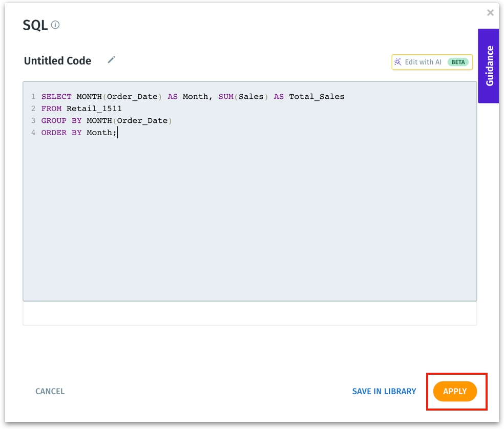
Task: Click the magic wand icon in Edit with AI
Action: click(397, 62)
